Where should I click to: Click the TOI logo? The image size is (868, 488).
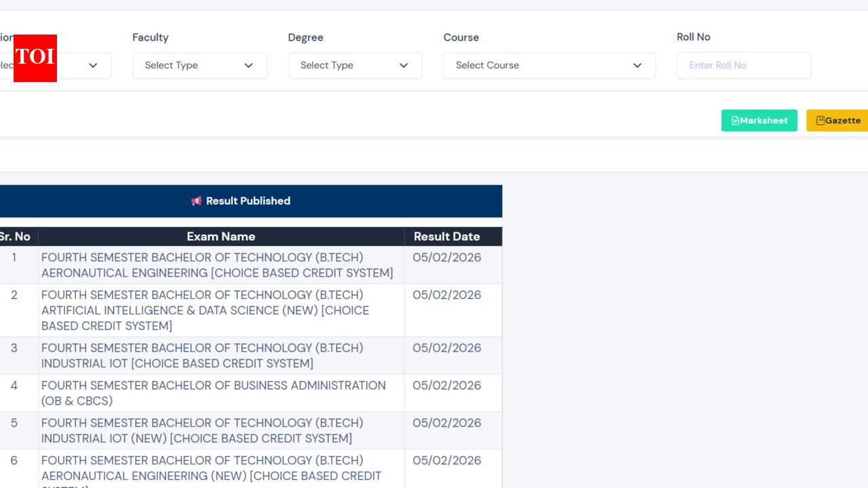35,58
